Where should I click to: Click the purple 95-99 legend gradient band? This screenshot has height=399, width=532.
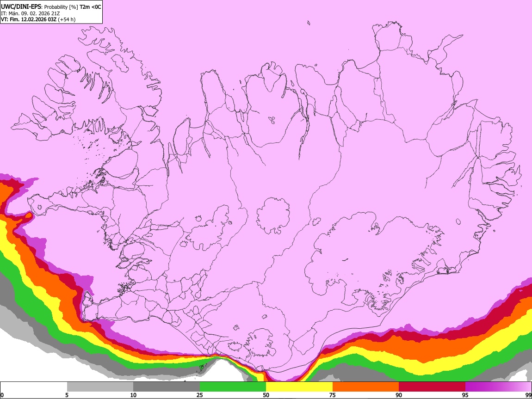(x=498, y=387)
